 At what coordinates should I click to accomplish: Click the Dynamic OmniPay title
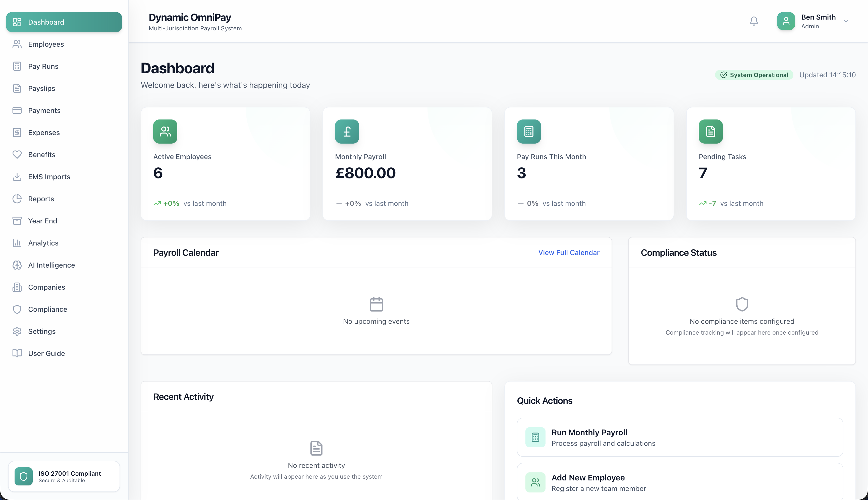(190, 17)
